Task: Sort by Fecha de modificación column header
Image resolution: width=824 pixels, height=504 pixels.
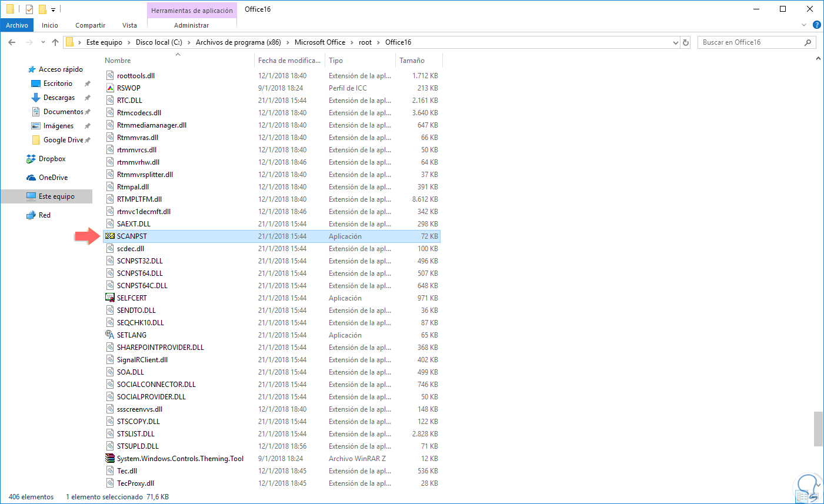Action: pos(289,61)
